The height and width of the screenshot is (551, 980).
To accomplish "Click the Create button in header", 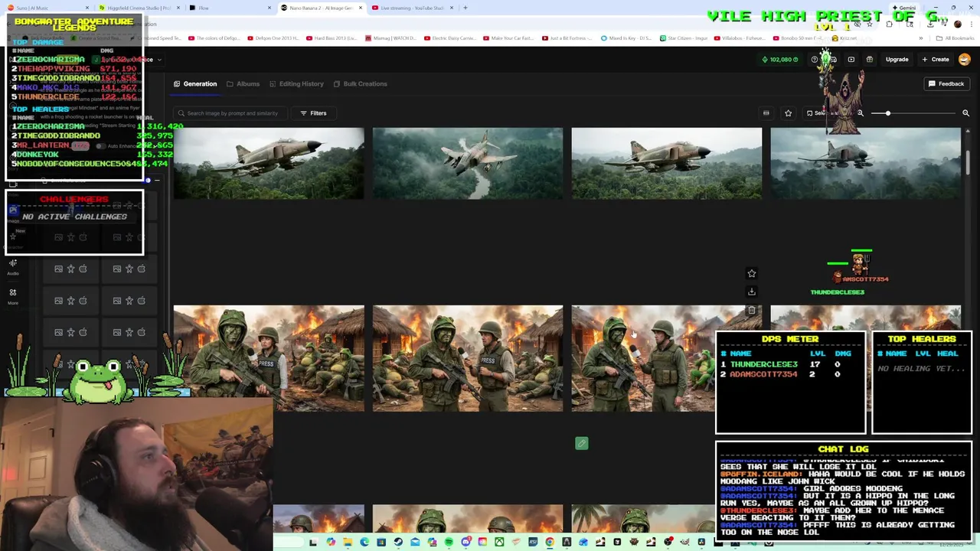I will (x=935, y=59).
